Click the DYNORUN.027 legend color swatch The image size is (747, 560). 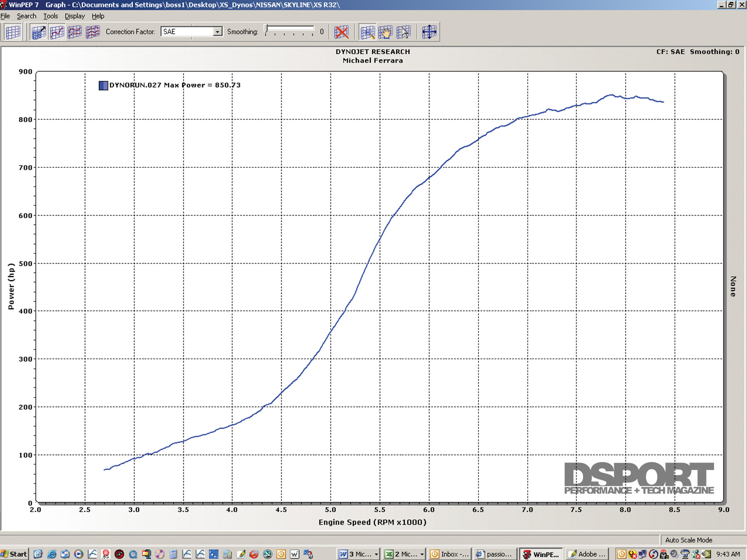(x=103, y=85)
